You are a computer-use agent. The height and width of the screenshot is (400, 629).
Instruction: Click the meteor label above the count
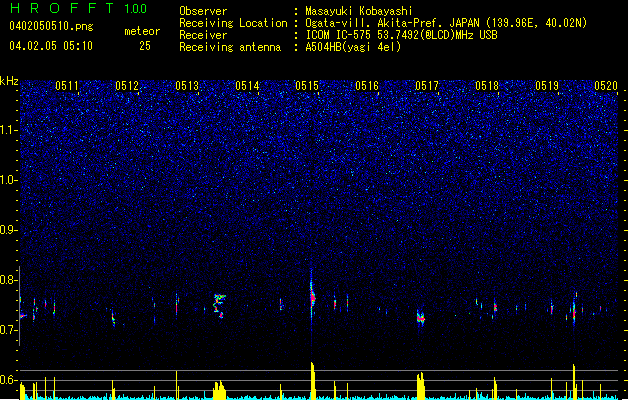pyautogui.click(x=142, y=31)
